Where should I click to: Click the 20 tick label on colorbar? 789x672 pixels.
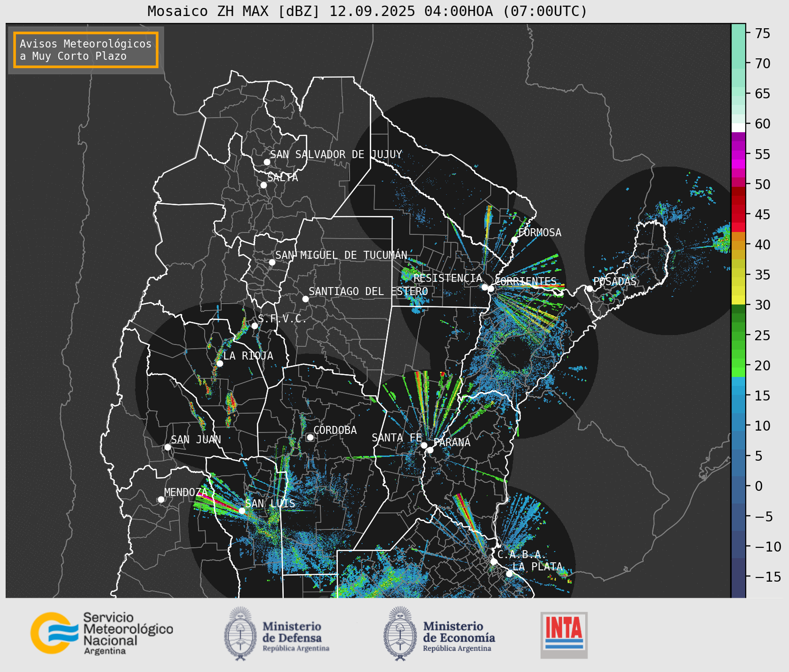tap(763, 365)
